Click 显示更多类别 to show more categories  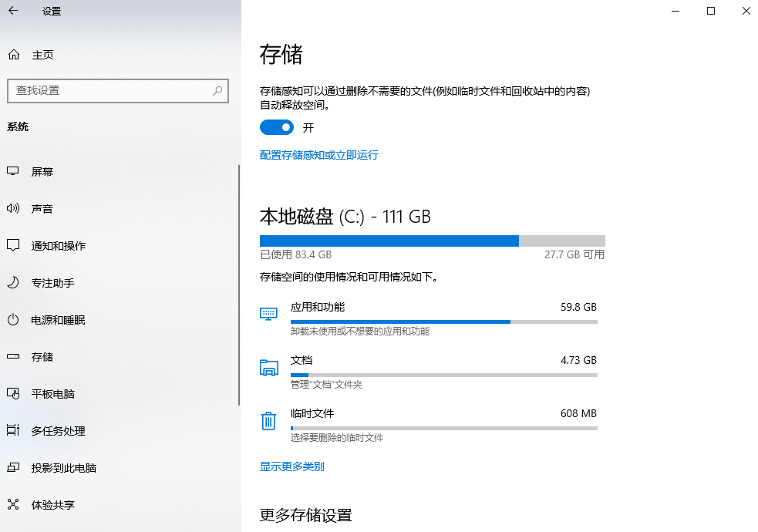point(291,466)
